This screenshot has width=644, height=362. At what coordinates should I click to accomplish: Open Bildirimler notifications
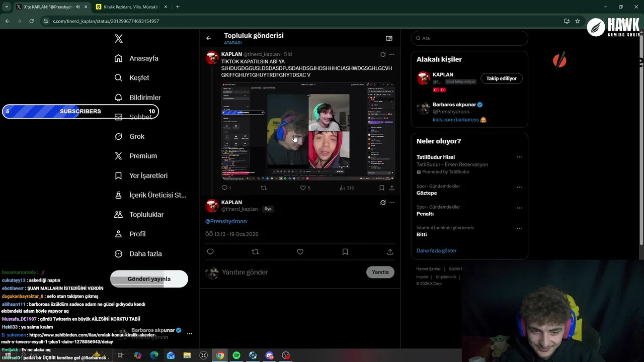tap(137, 98)
